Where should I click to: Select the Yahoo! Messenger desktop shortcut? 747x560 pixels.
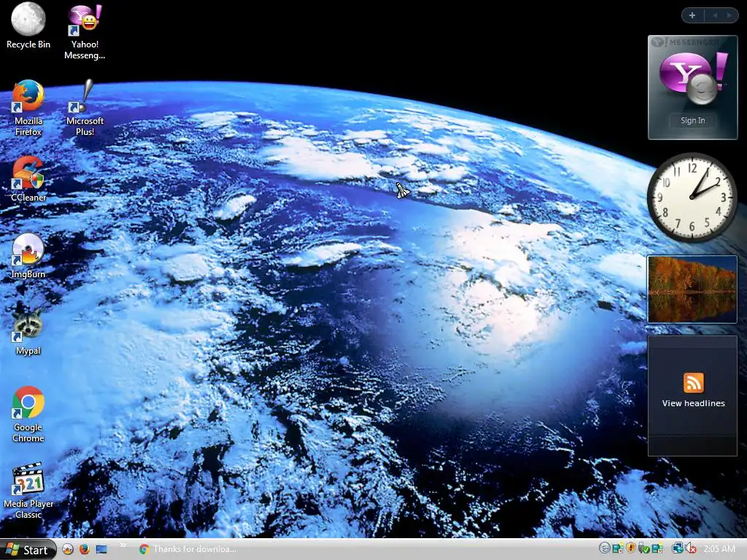85,32
